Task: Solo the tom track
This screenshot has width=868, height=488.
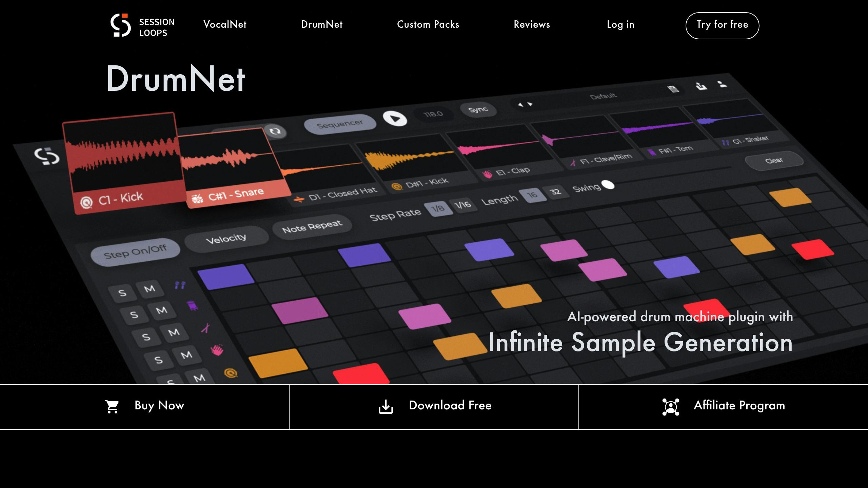Action: tap(134, 315)
